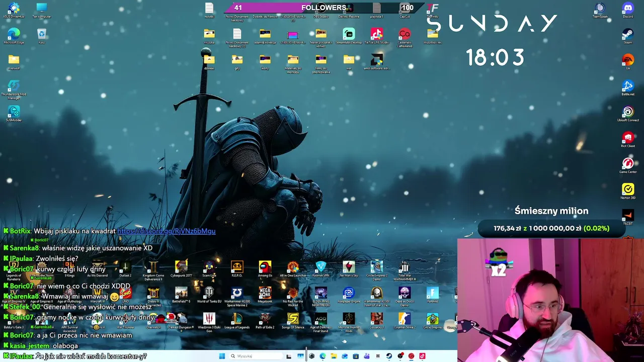Screen dimensions: 644x362
Task: Open TikTok LIVE Studio taskbar icon
Action: click(x=422, y=356)
